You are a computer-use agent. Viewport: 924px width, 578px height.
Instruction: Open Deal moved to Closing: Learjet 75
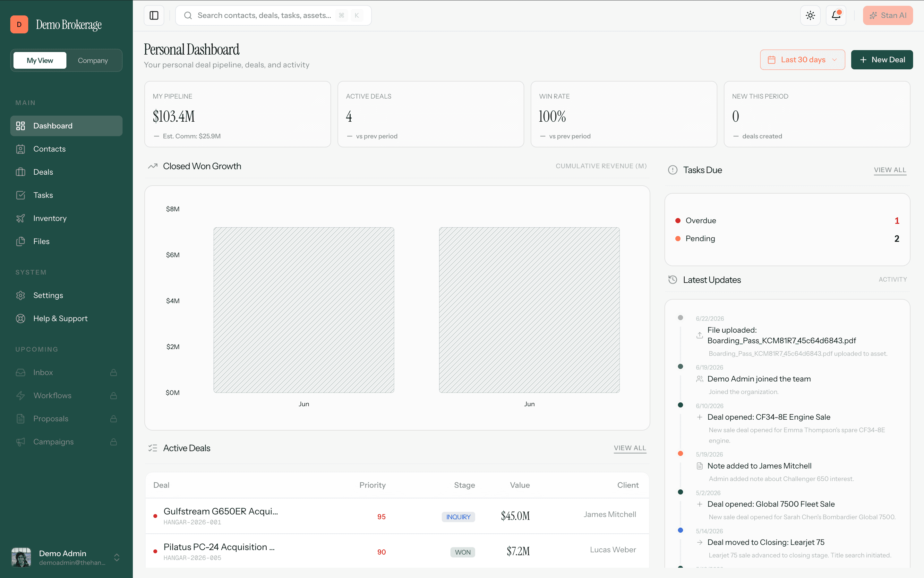[x=766, y=542]
